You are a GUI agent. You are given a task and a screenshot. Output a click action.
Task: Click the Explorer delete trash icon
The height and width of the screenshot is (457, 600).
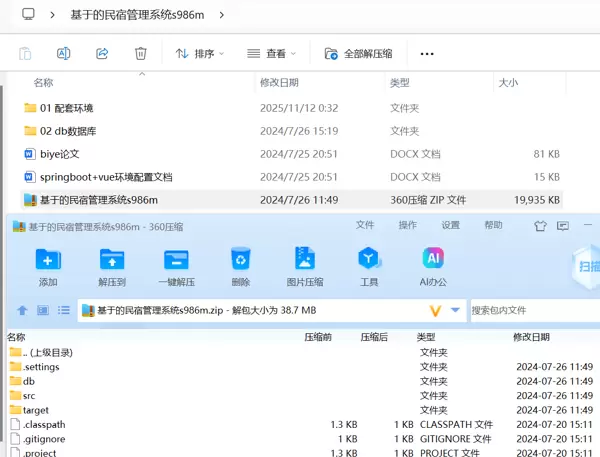click(141, 53)
